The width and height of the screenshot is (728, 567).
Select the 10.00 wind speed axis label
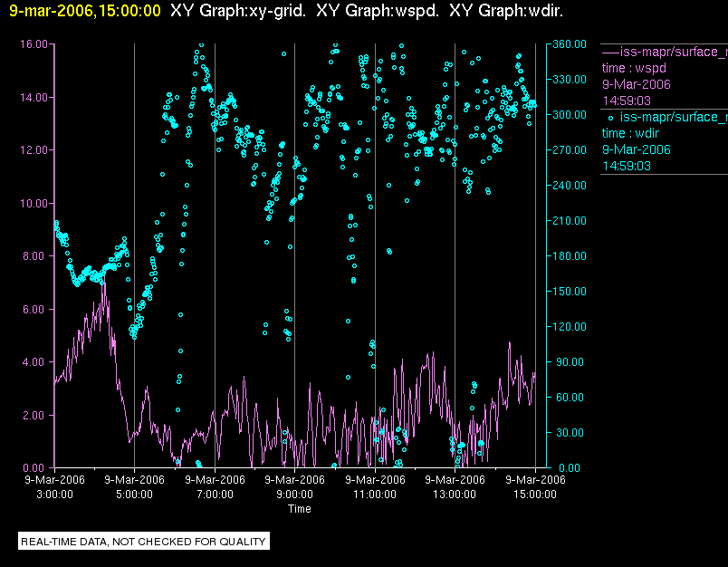click(x=34, y=204)
